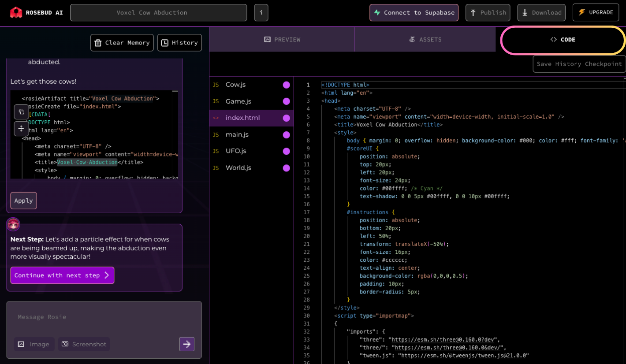Click the purple dot next to Cow.js
The height and width of the screenshot is (364, 626).
287,85
